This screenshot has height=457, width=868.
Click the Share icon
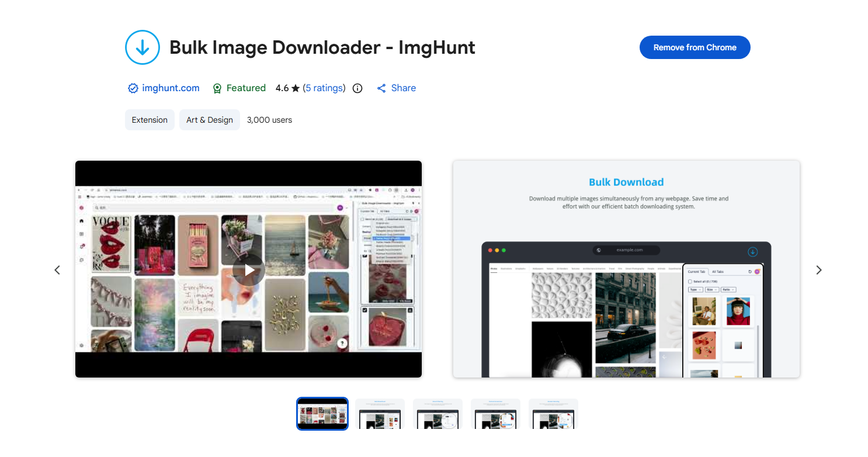[381, 88]
